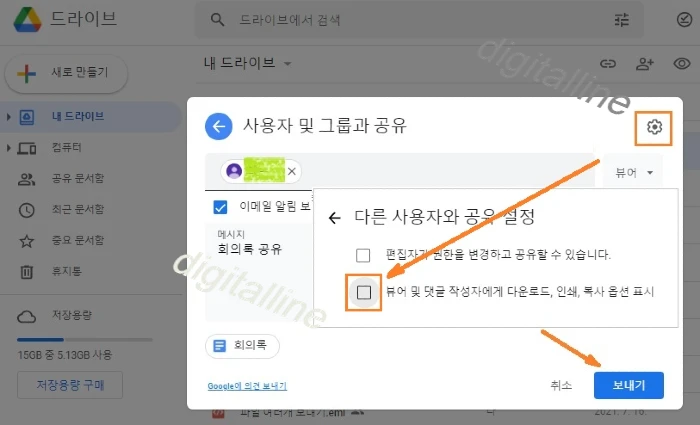Click the offline ready checkmark icon
This screenshot has height=425, width=700.
click(684, 20)
